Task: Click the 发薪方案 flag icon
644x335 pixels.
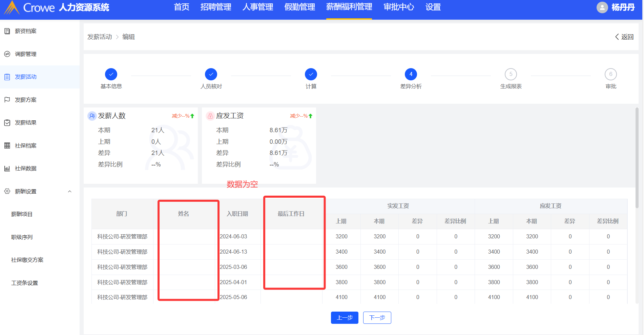Action: [x=7, y=100]
